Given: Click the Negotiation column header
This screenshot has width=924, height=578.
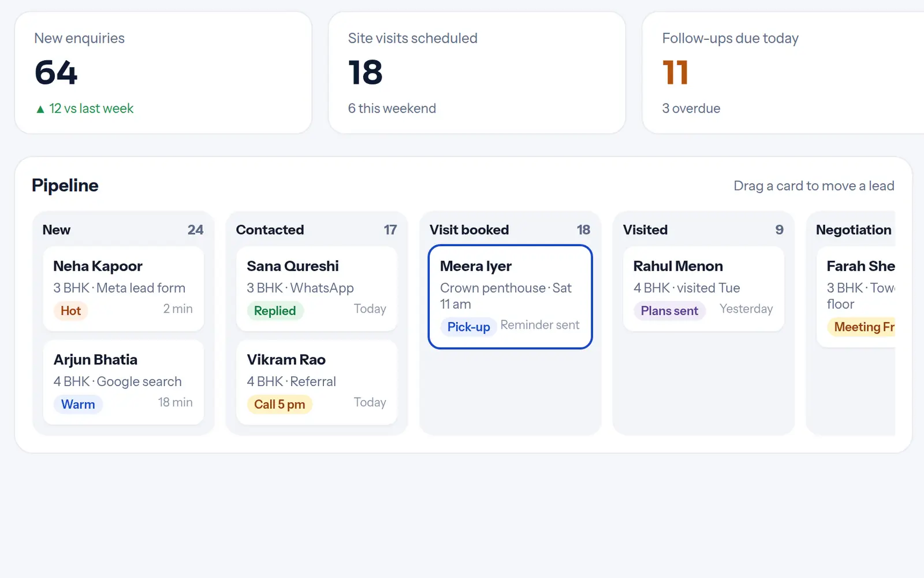Looking at the screenshot, I should (x=854, y=230).
